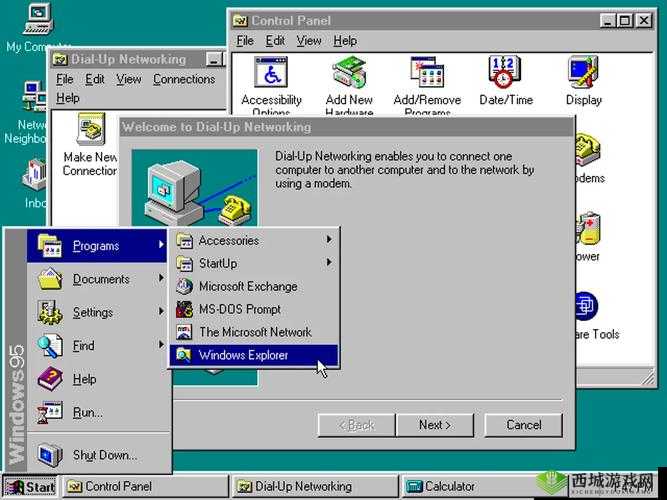667x500 pixels.
Task: Expand Find submenu arrow
Action: 161,345
